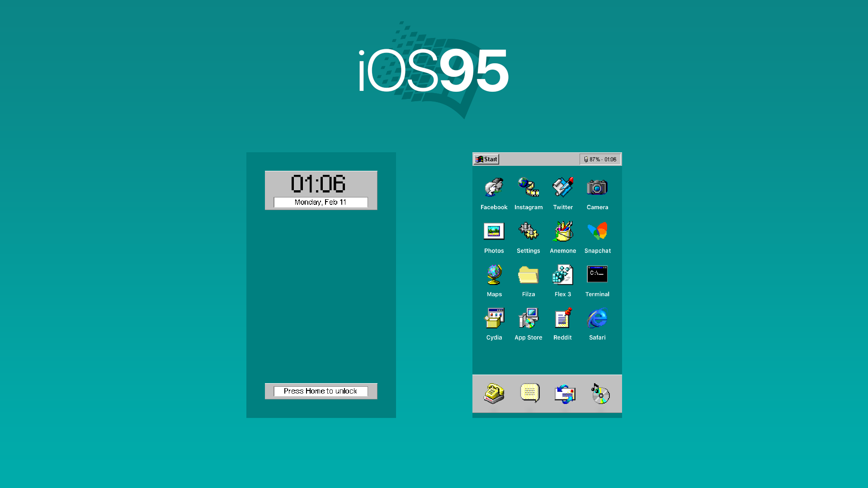Screen dimensions: 868x488
Task: Open the Anemone paint bucket icon
Action: point(563,231)
